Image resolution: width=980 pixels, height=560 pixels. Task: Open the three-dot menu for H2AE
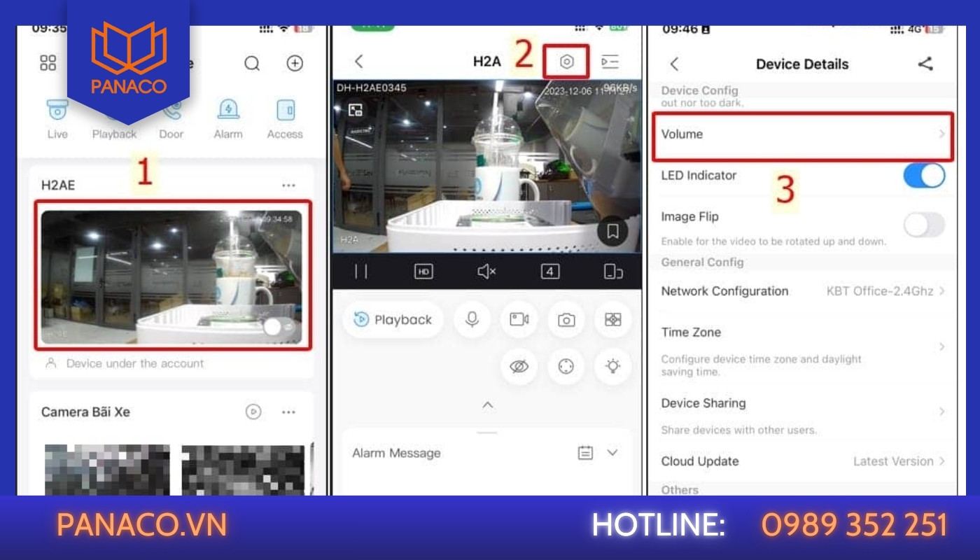click(x=289, y=184)
